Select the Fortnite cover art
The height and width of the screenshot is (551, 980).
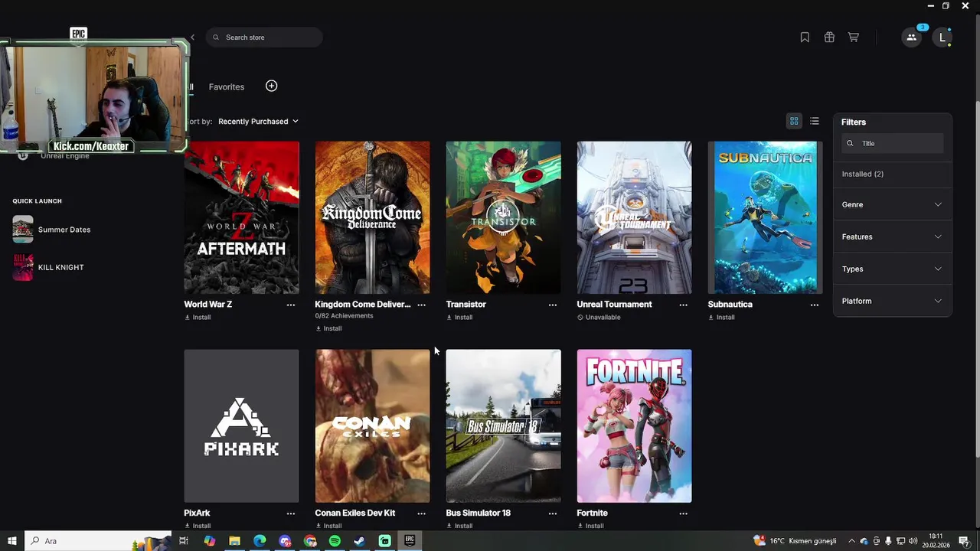pyautogui.click(x=634, y=426)
